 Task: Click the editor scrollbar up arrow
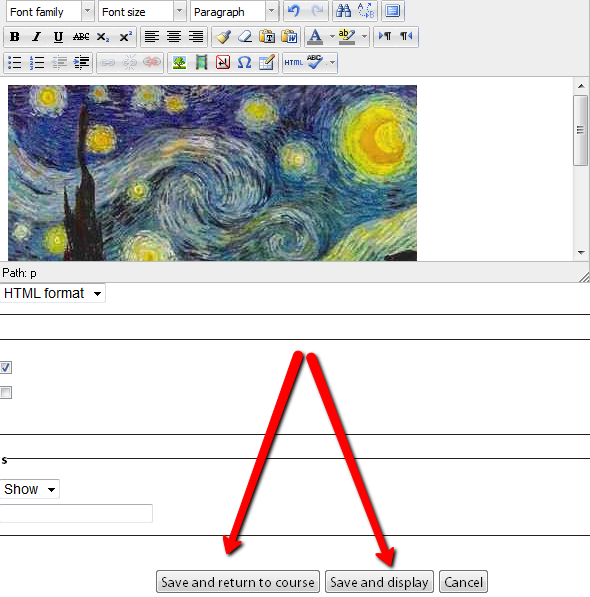coord(581,86)
